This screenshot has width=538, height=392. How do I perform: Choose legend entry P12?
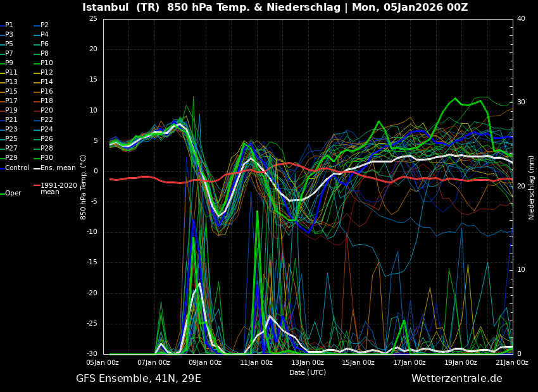coord(47,72)
